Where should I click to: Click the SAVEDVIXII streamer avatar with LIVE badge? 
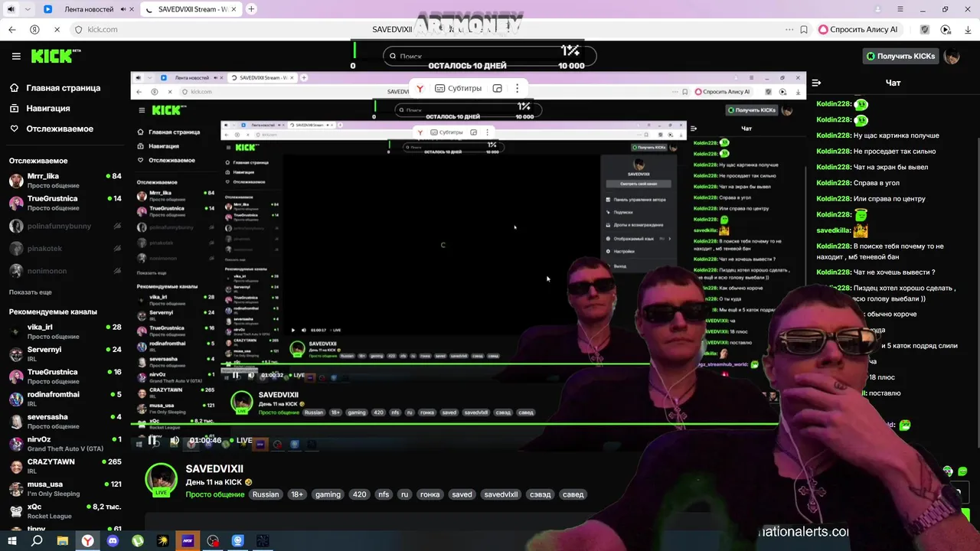tap(162, 481)
